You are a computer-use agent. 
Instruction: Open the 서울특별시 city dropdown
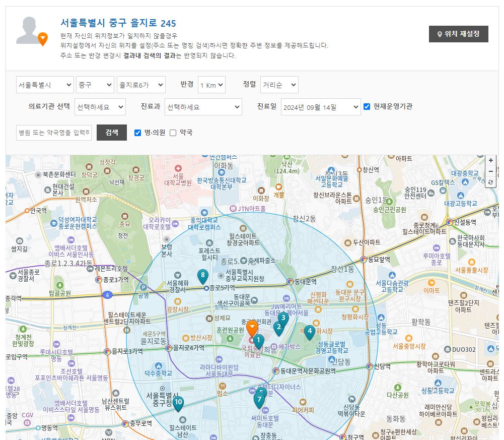coord(45,85)
